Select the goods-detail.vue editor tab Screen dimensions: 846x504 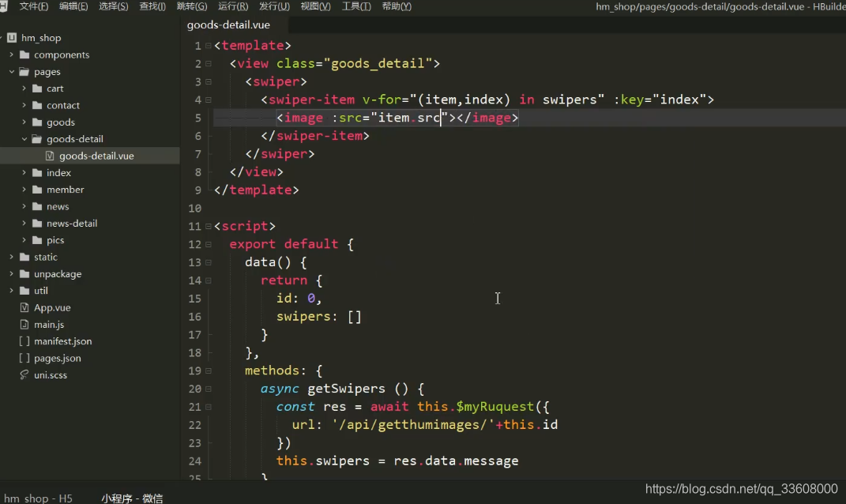[x=228, y=24]
